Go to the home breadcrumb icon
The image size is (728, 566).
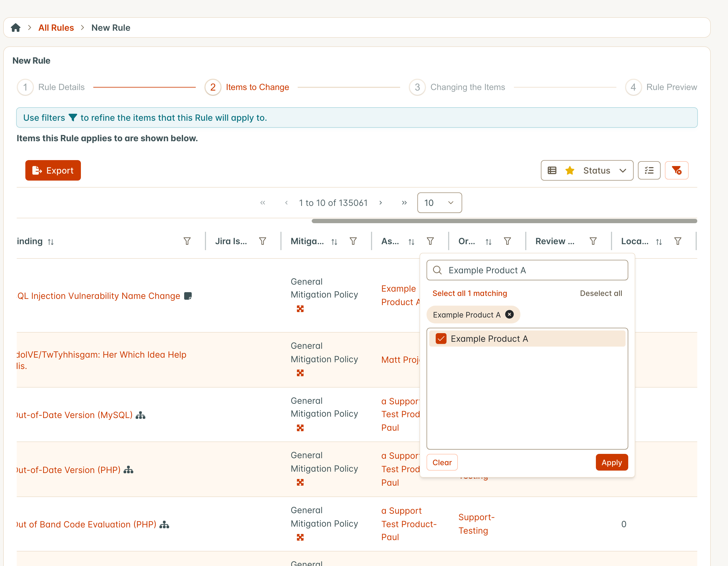[16, 28]
